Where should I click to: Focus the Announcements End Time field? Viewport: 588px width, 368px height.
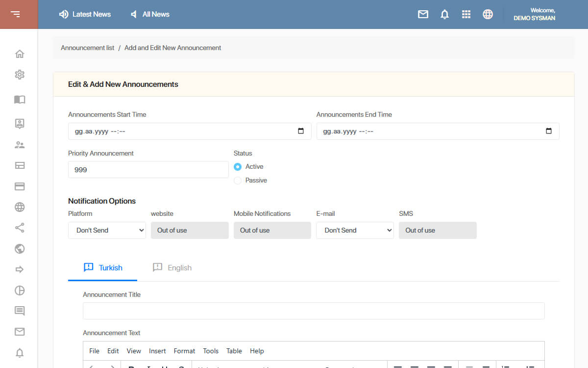(438, 131)
